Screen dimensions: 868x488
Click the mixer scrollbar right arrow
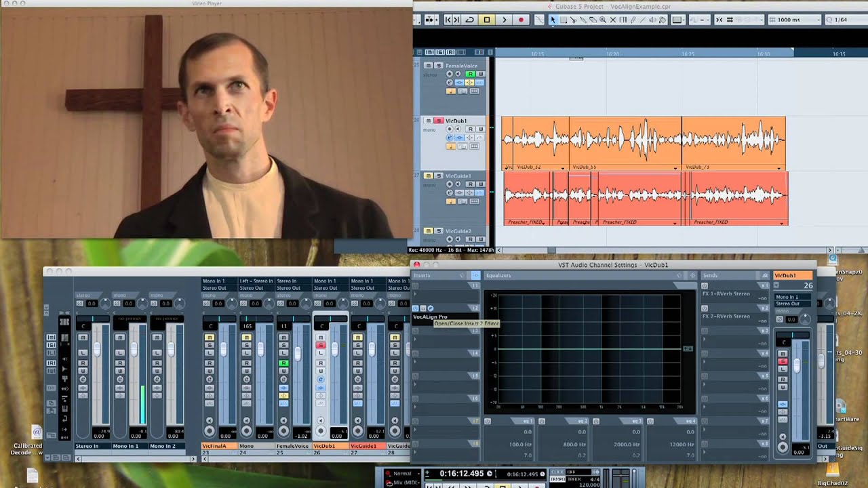(193, 459)
